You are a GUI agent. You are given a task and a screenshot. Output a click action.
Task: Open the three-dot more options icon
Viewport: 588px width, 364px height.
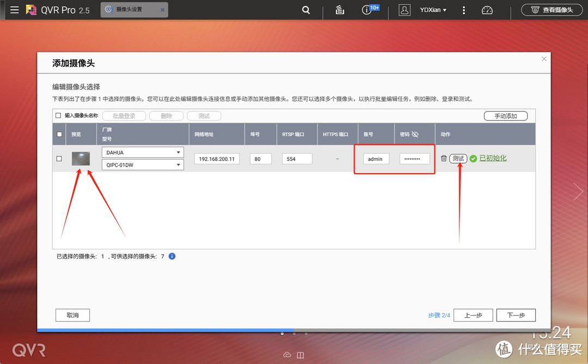(463, 9)
